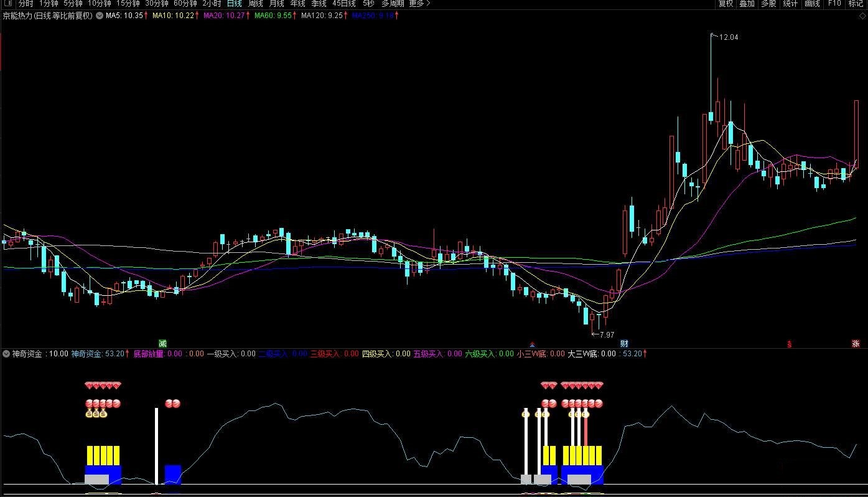Viewport: 868px width, 497px height.
Task: Open the 多股 multi-stock view
Action: [x=768, y=4]
